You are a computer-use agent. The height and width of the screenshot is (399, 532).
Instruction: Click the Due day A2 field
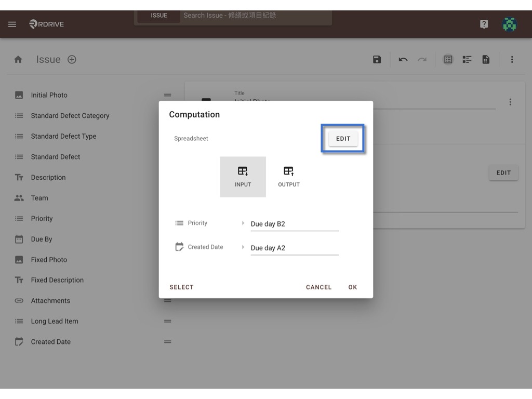pos(295,248)
